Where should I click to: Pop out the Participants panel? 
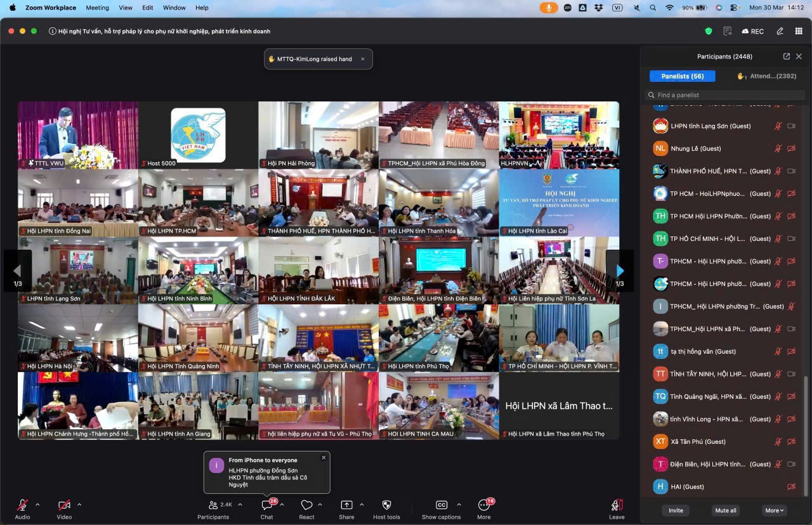(x=787, y=56)
